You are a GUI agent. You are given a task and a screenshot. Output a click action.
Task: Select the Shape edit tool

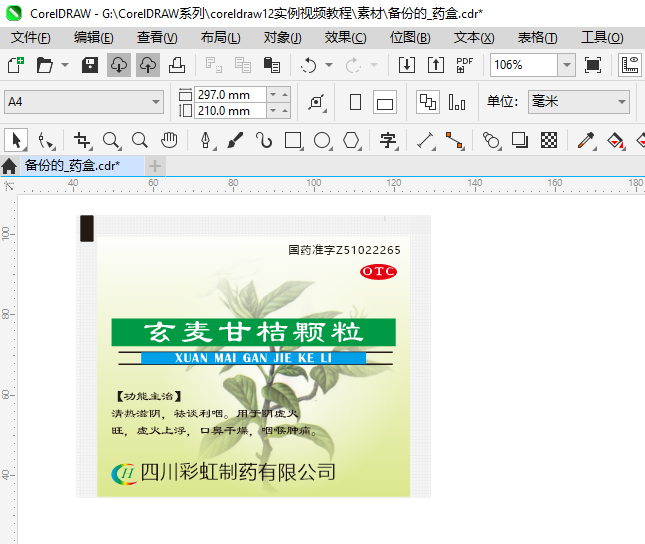point(46,140)
